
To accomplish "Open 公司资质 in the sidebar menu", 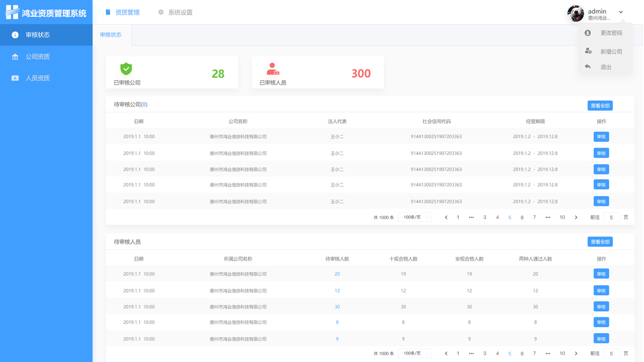I will click(46, 57).
